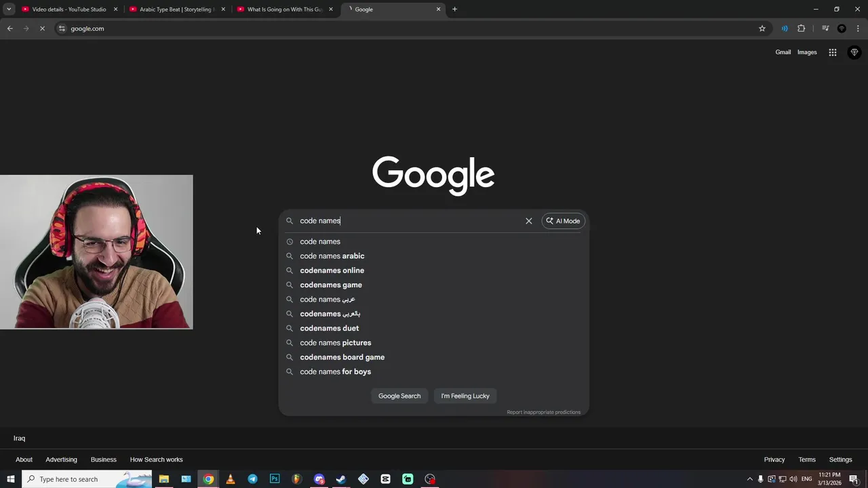The width and height of the screenshot is (868, 488).
Task: Open How Search works link
Action: tap(156, 460)
